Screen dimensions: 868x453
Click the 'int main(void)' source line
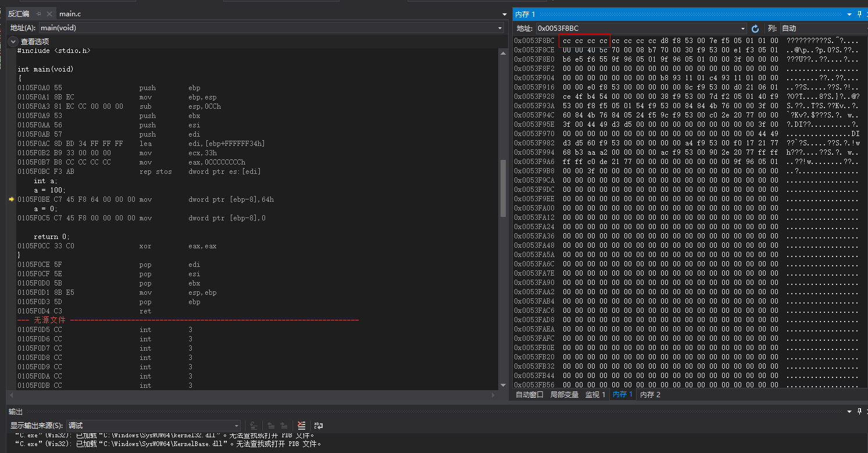tap(45, 69)
